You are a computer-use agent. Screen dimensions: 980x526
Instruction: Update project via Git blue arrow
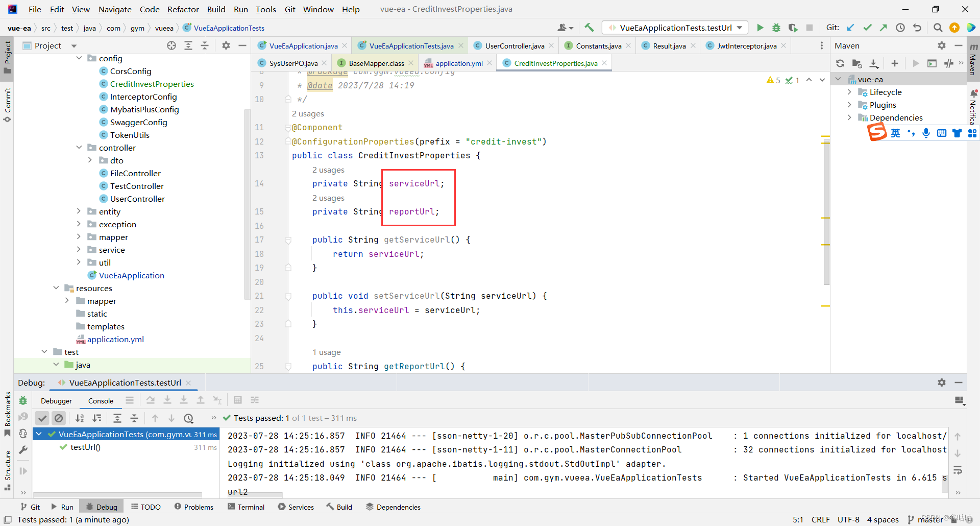tap(850, 28)
